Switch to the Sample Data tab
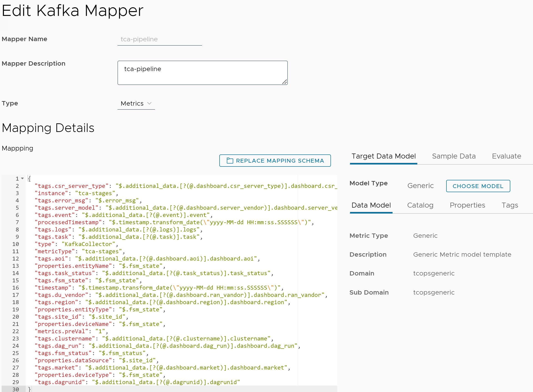The image size is (533, 392). tap(453, 156)
